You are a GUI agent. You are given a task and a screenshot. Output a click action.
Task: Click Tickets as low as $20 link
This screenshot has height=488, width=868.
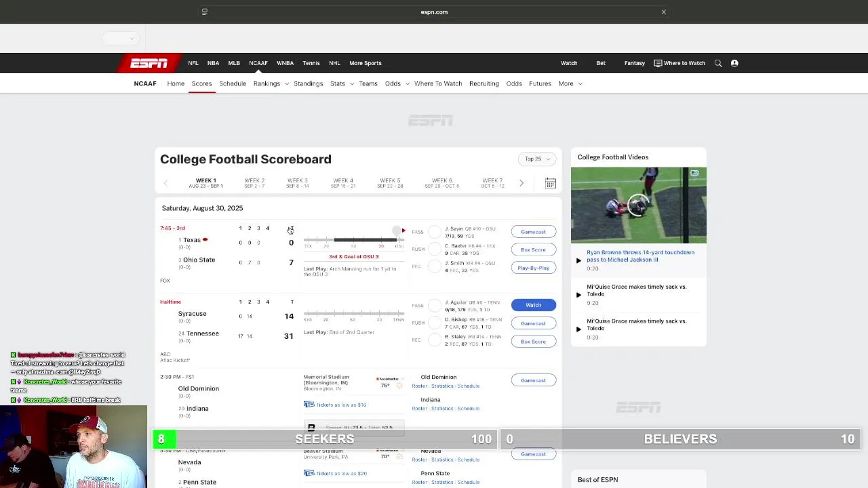click(x=341, y=473)
